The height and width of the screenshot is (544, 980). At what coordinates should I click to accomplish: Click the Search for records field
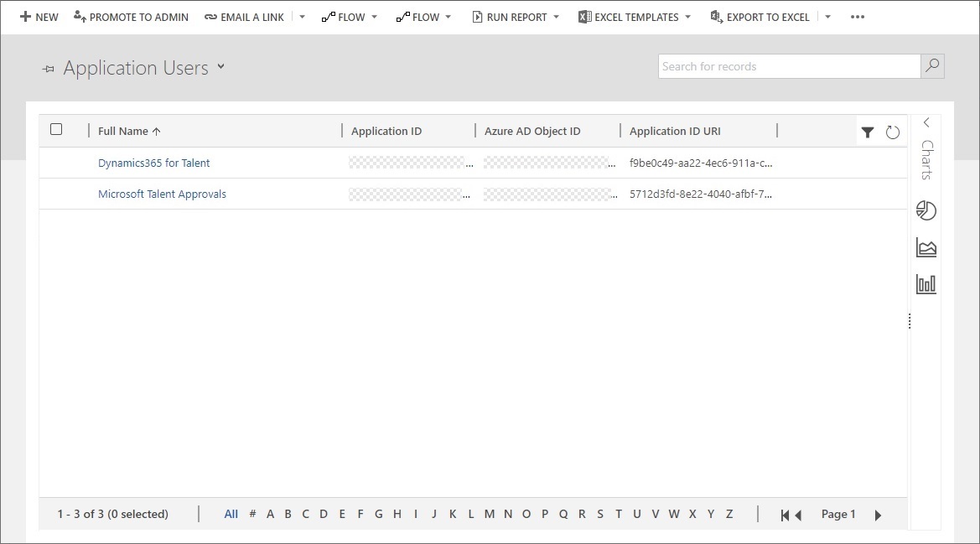tap(789, 66)
